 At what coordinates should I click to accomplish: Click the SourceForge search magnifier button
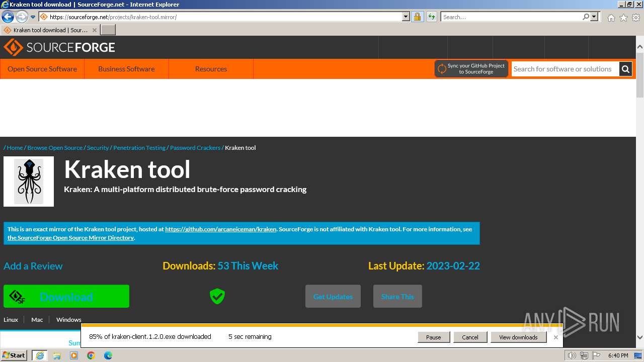click(625, 69)
